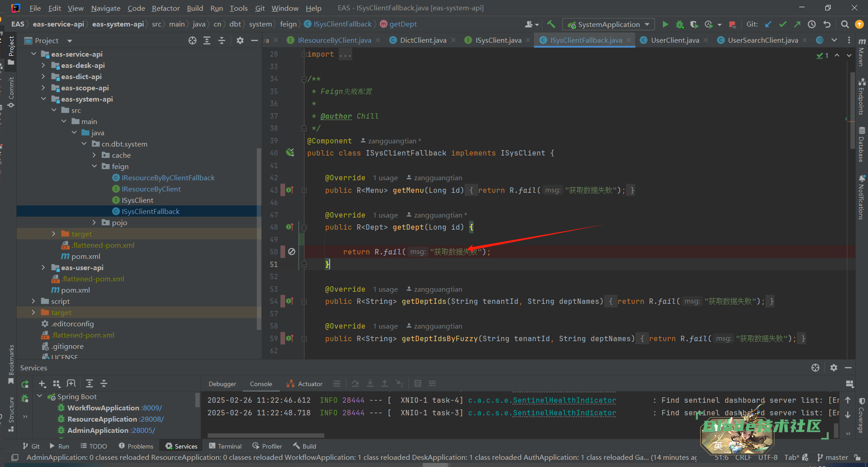This screenshot has width=868, height=467.
Task: Close the ISysClientFallback.java tab
Action: tap(629, 40)
